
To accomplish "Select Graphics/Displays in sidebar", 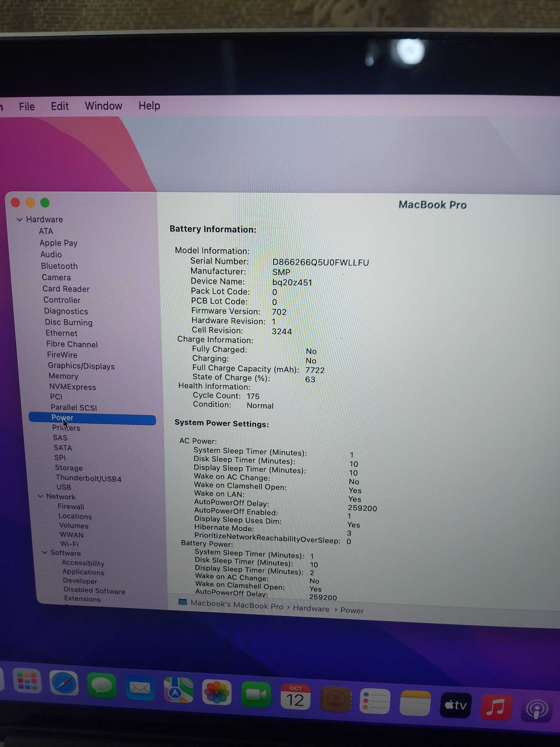I will (81, 366).
